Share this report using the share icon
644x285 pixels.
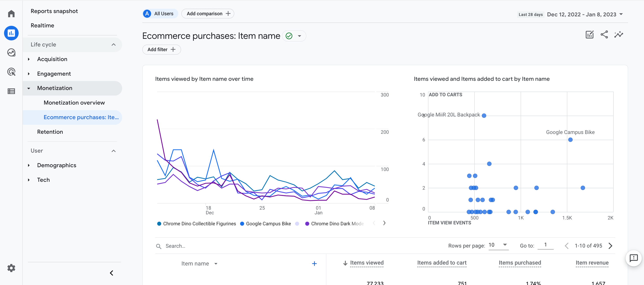coord(604,35)
